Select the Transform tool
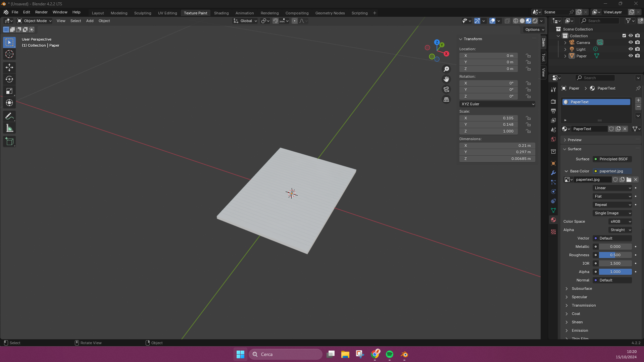Viewport: 644px width, 362px height. [9, 103]
